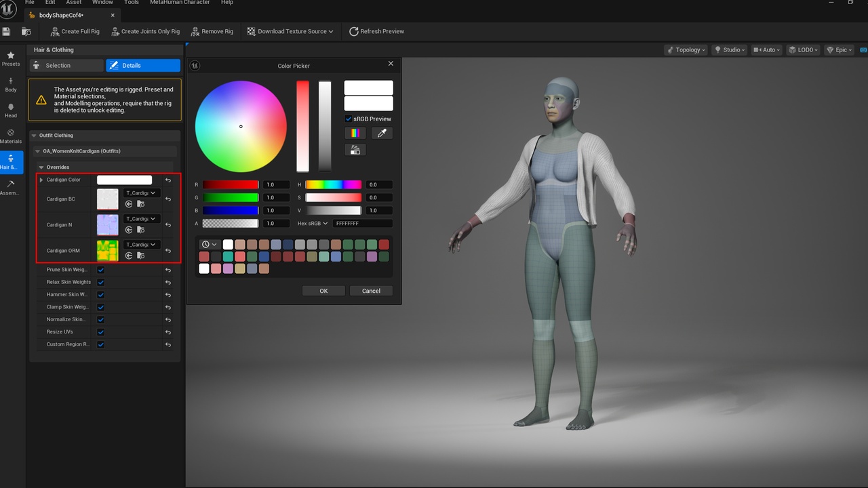The image size is (868, 488).
Task: Open the Auto camera dropdown
Action: [x=766, y=49]
